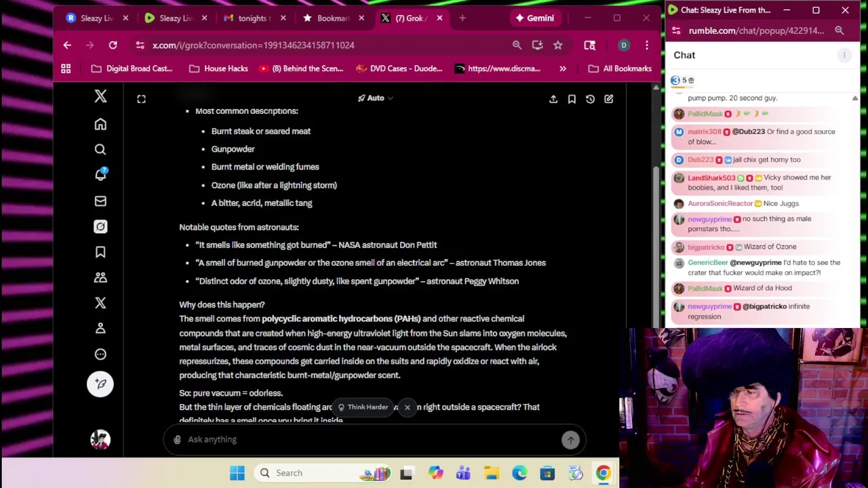The height and width of the screenshot is (488, 868).
Task: Open Grok chat history
Action: click(x=590, y=99)
